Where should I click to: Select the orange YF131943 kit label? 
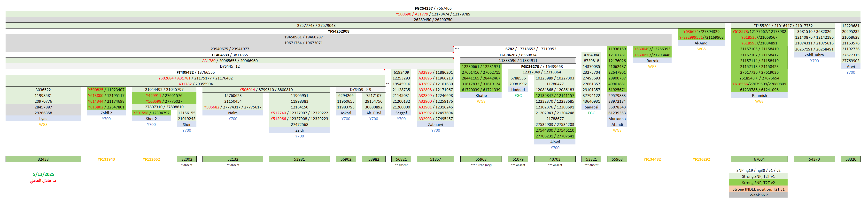click(106, 159)
